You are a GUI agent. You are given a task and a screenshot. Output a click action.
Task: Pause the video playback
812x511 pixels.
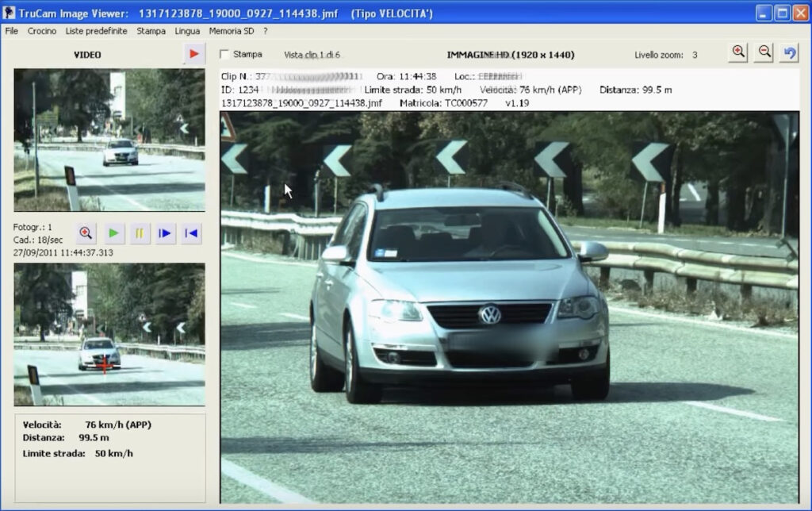140,232
